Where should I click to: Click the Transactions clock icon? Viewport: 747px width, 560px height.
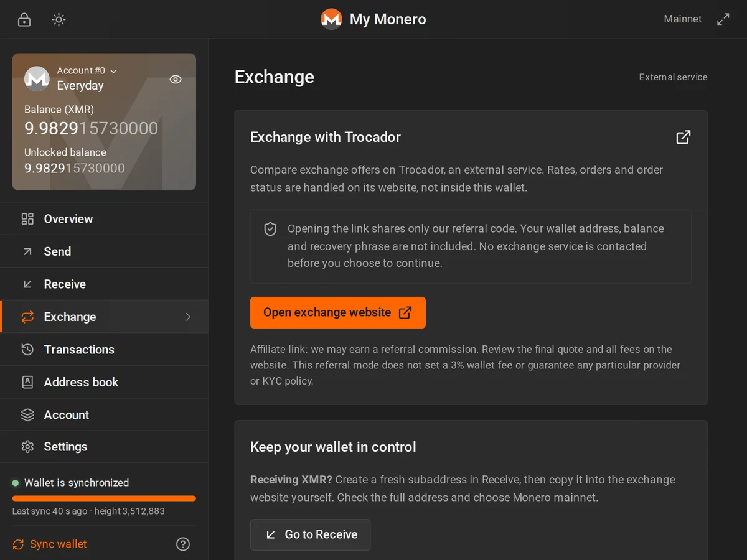(27, 350)
